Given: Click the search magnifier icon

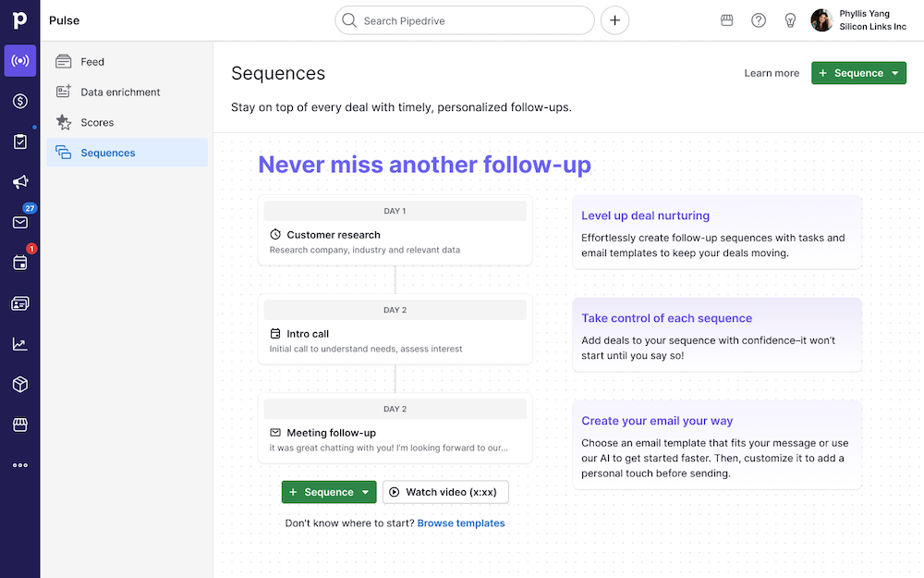Looking at the screenshot, I should point(349,20).
